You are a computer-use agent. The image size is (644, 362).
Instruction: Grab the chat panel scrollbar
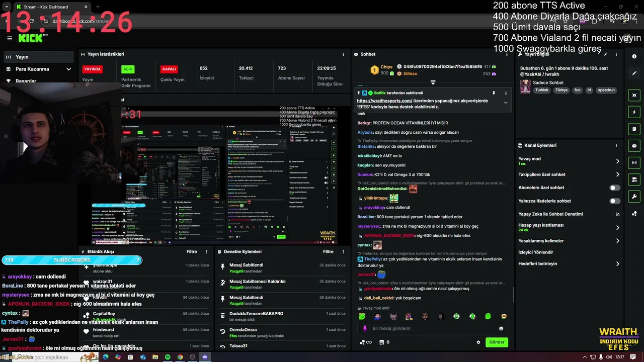click(513, 294)
